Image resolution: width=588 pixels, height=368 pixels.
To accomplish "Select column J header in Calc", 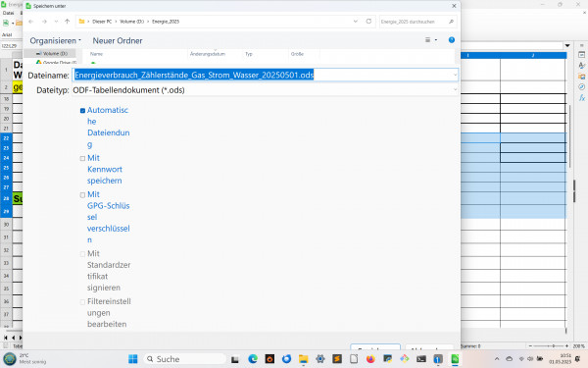I will click(533, 56).
